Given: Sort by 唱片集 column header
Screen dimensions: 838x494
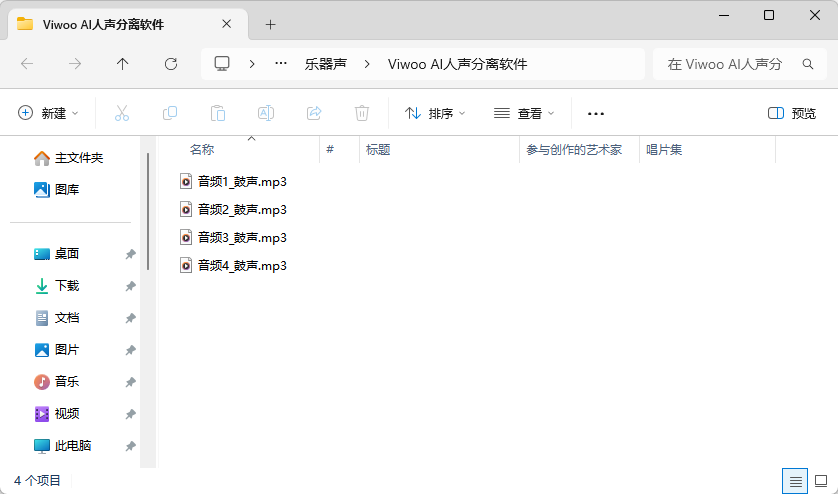Looking at the screenshot, I should (x=664, y=150).
